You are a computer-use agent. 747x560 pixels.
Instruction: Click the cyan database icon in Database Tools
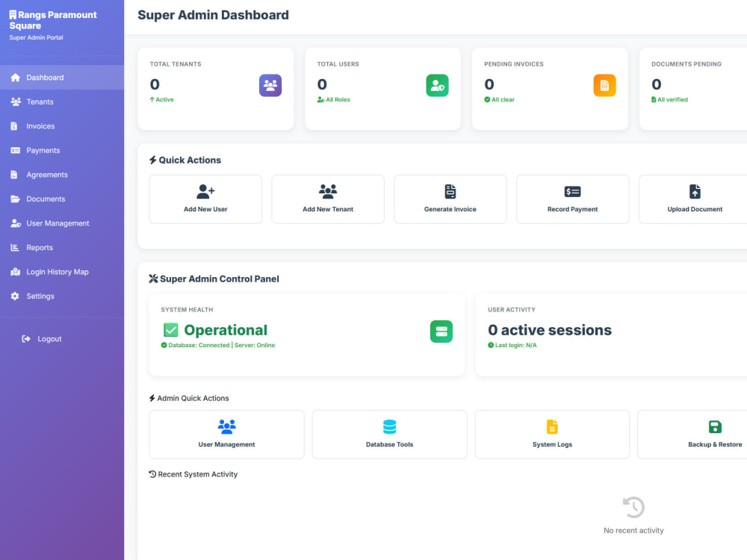pyautogui.click(x=390, y=426)
